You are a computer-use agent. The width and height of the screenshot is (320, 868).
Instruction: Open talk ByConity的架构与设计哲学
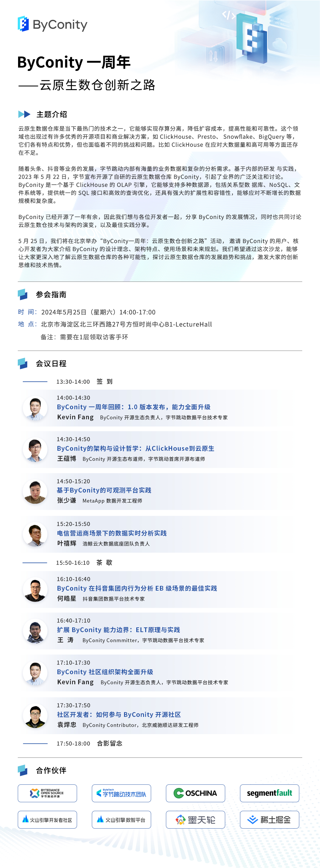click(x=135, y=448)
